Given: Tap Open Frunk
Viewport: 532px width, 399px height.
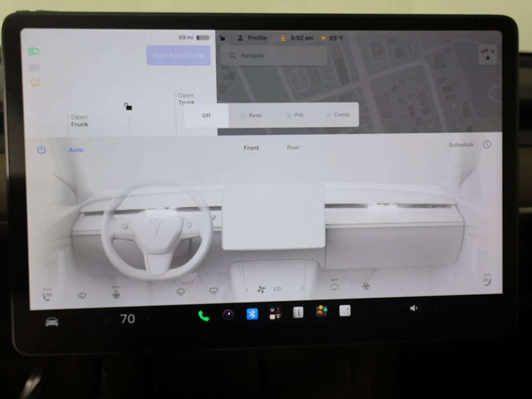Looking at the screenshot, I should [79, 121].
